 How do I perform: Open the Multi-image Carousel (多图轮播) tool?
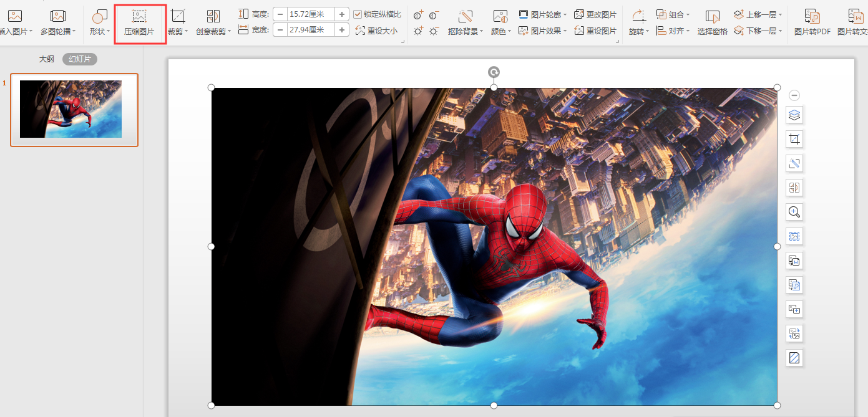point(58,22)
